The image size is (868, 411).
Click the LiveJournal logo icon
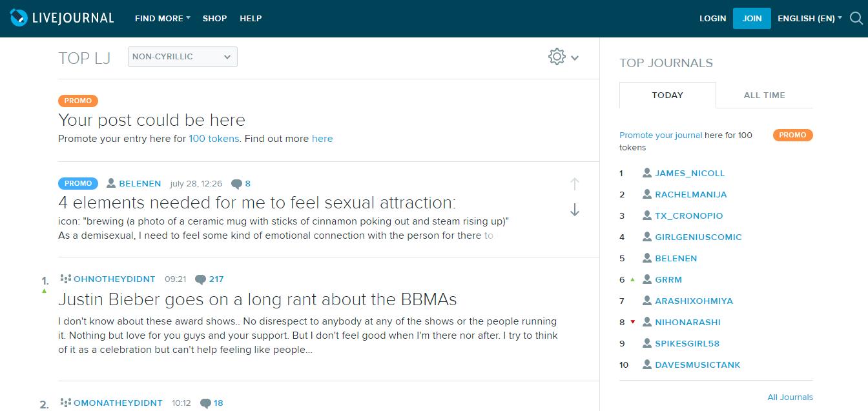pos(19,18)
